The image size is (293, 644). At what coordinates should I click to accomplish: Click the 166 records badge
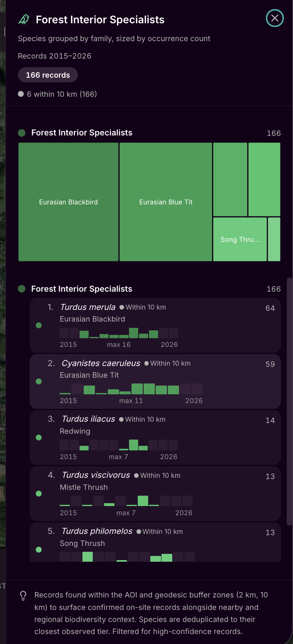click(x=48, y=75)
